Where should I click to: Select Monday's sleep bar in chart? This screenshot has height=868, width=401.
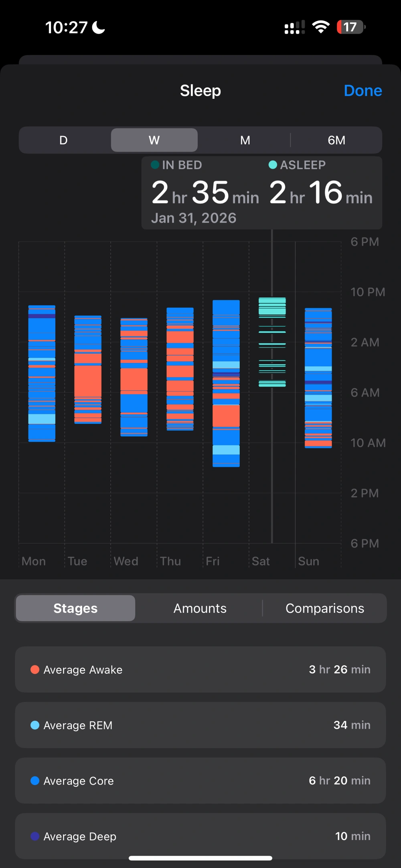coord(42,373)
